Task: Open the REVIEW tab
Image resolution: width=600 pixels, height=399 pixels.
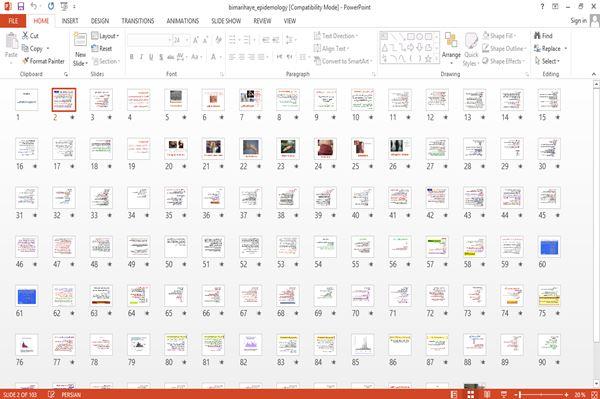Action: coord(262,21)
